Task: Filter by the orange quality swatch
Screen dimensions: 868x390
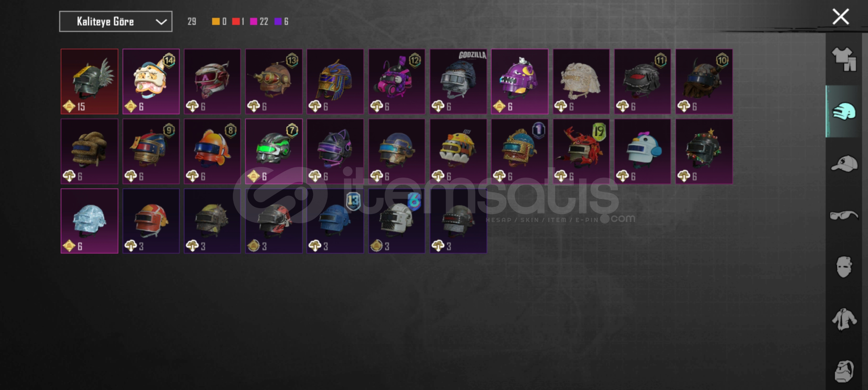Action: tap(215, 22)
